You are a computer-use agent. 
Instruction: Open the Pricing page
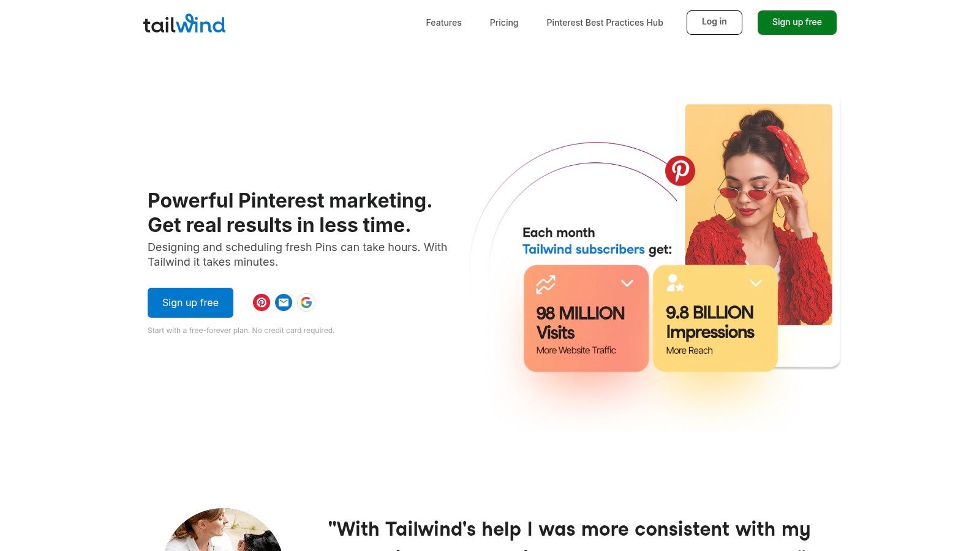pos(504,23)
